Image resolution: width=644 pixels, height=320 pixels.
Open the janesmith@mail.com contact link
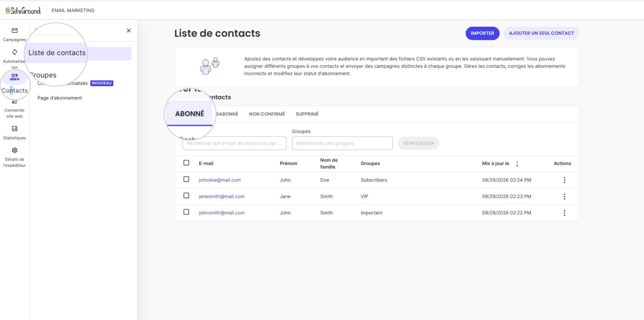[x=221, y=197]
